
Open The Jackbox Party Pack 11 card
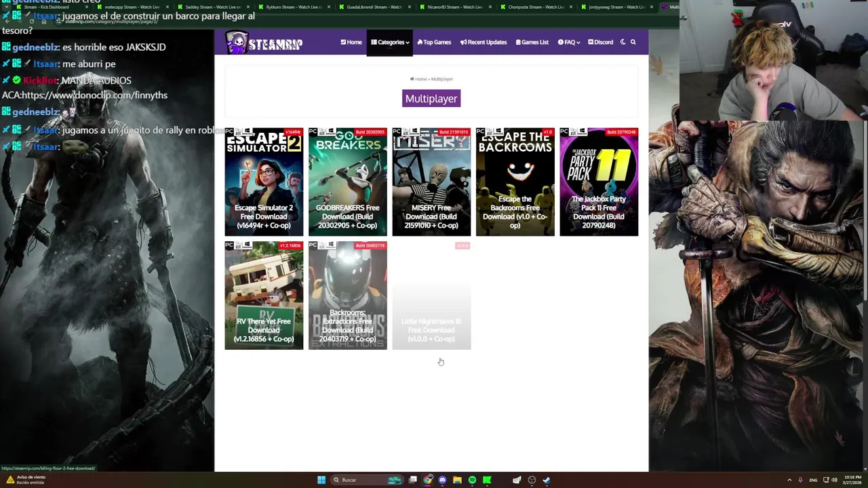599,182
